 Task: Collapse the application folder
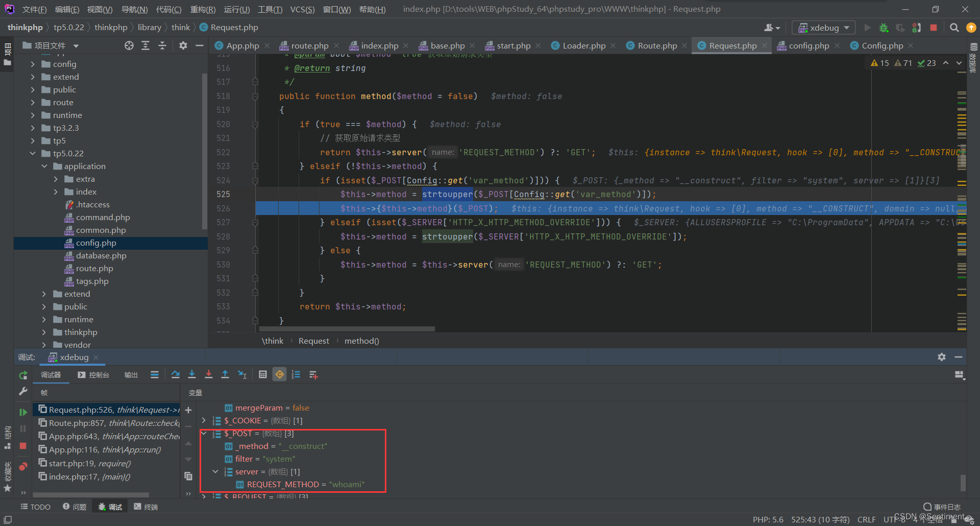click(x=44, y=166)
